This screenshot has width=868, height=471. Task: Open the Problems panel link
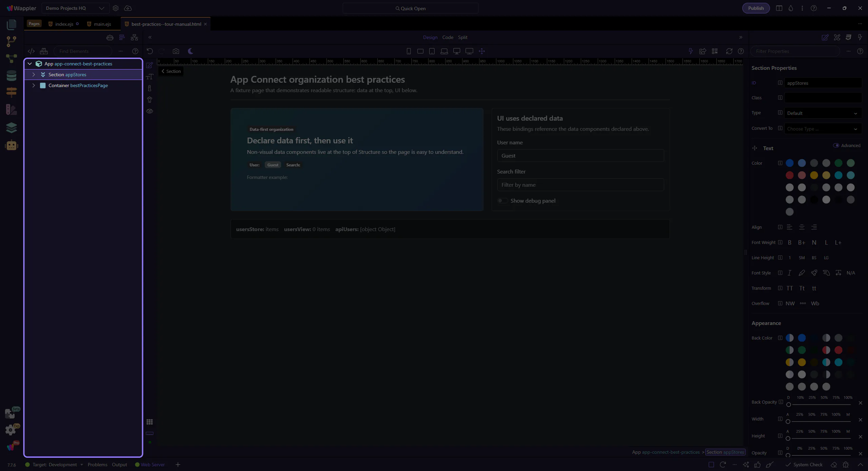click(97, 465)
